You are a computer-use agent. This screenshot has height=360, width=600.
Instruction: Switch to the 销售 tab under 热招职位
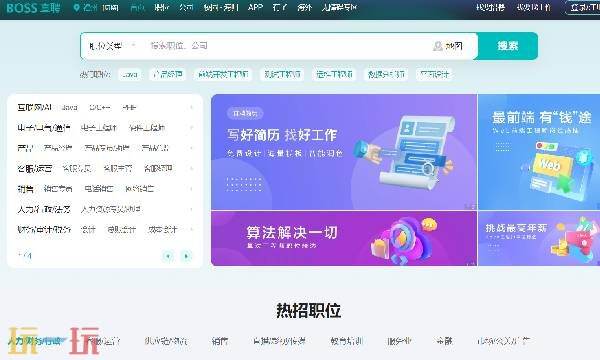tap(220, 341)
